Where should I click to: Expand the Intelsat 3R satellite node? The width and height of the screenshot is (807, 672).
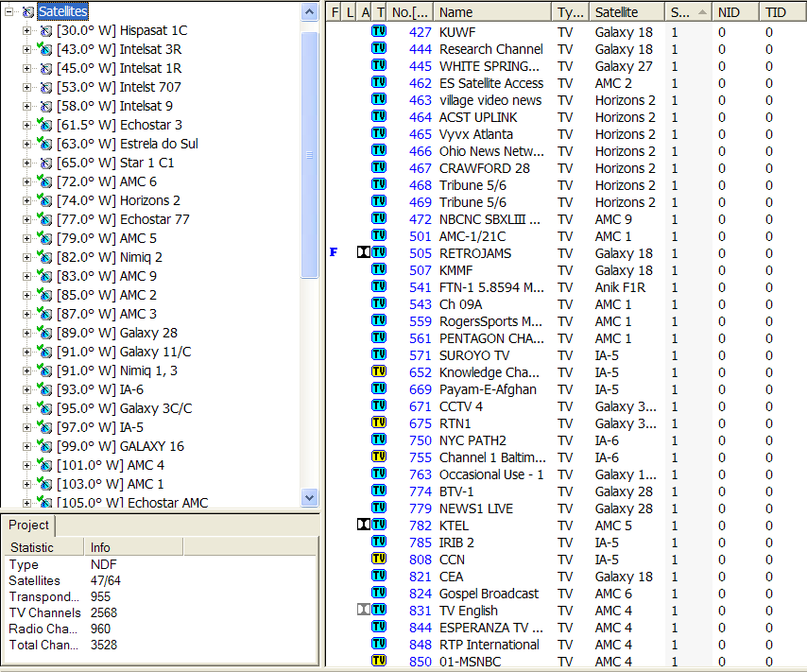[x=27, y=49]
